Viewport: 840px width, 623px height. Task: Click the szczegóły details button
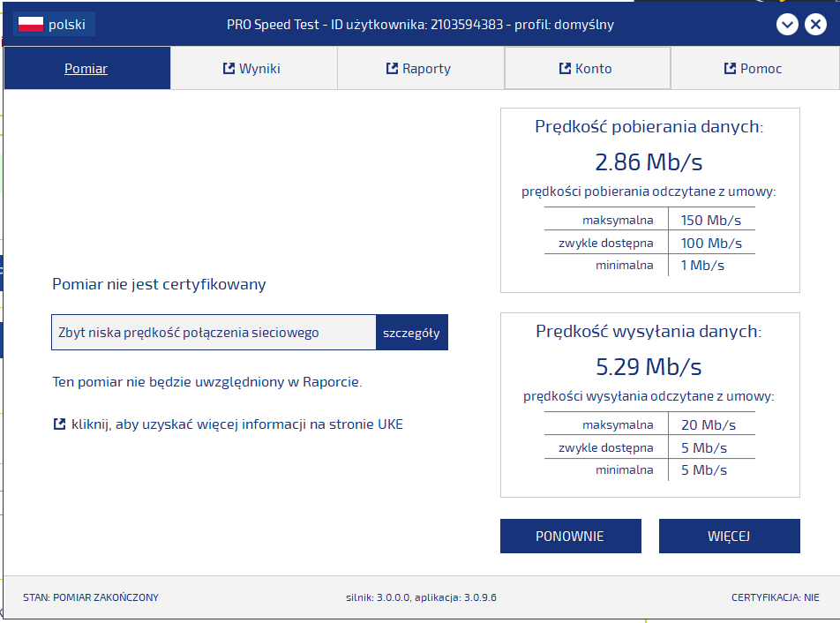pyautogui.click(x=411, y=333)
